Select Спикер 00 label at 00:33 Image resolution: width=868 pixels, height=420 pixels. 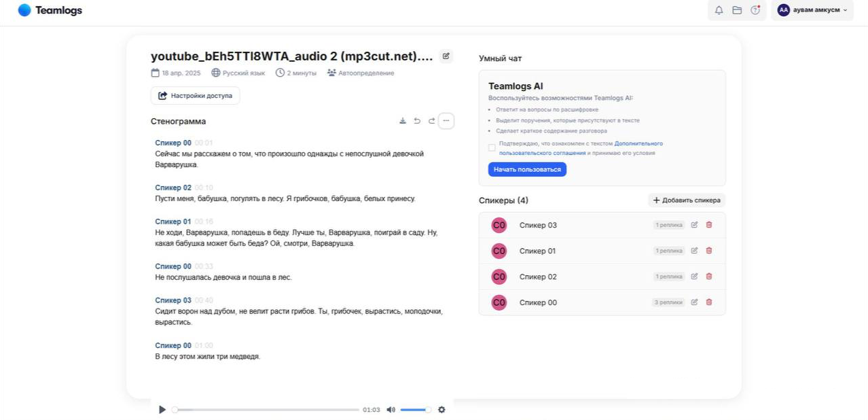tap(173, 266)
